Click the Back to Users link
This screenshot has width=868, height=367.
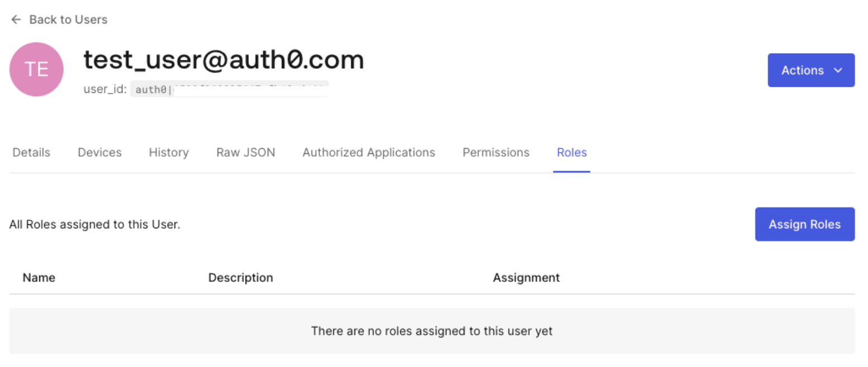click(68, 19)
